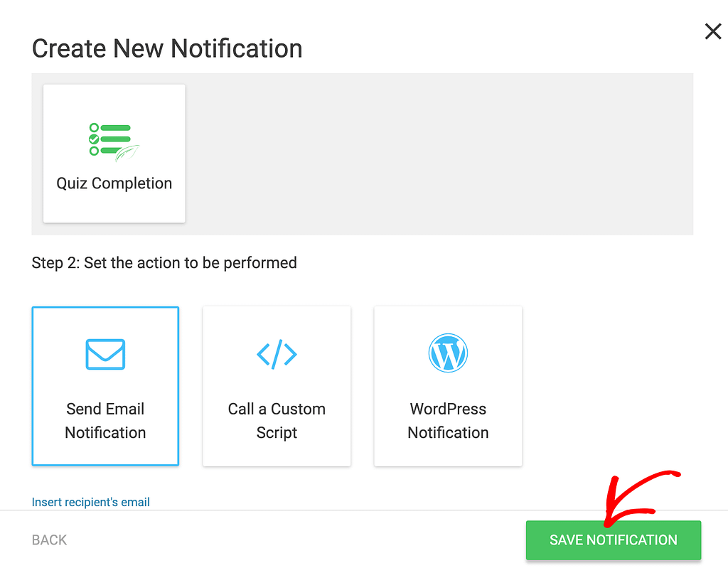Viewport: 728px width, 568px height.
Task: Click the green feather on quiz icon
Action: click(x=129, y=153)
